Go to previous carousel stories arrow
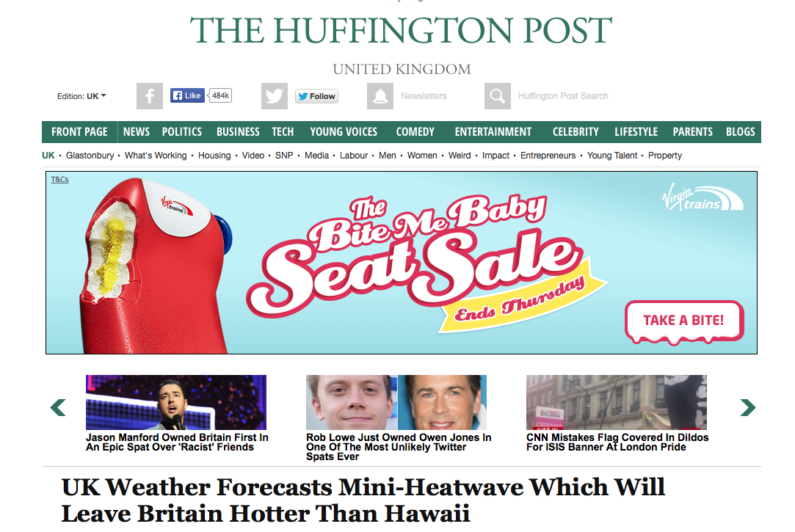 58,407
